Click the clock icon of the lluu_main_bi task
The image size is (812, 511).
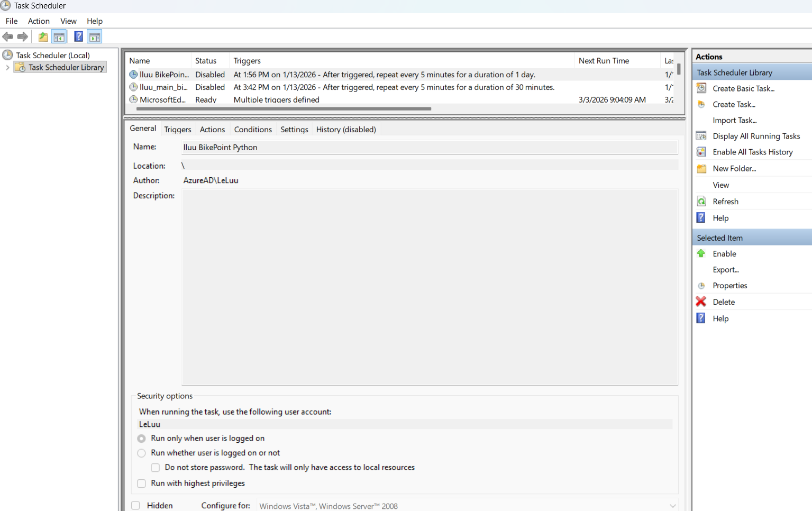coord(134,87)
